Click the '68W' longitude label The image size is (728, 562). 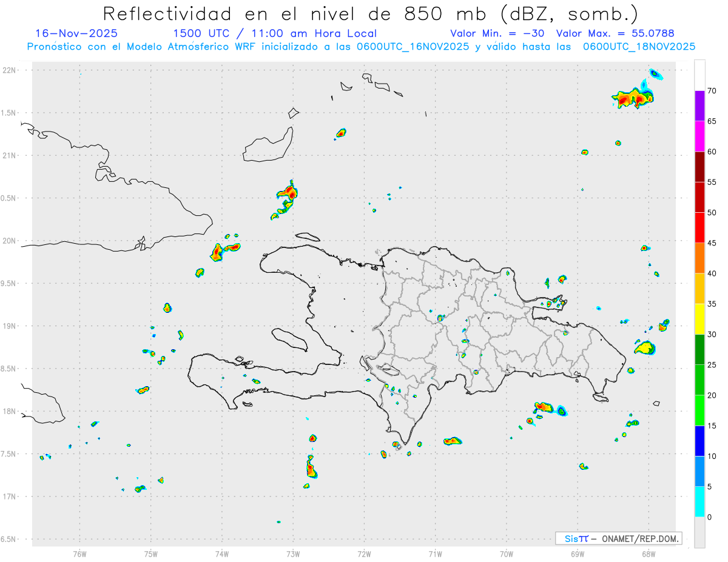[x=649, y=554]
